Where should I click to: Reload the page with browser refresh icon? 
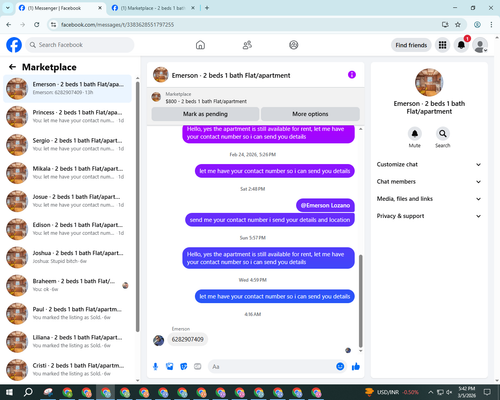[x=37, y=24]
